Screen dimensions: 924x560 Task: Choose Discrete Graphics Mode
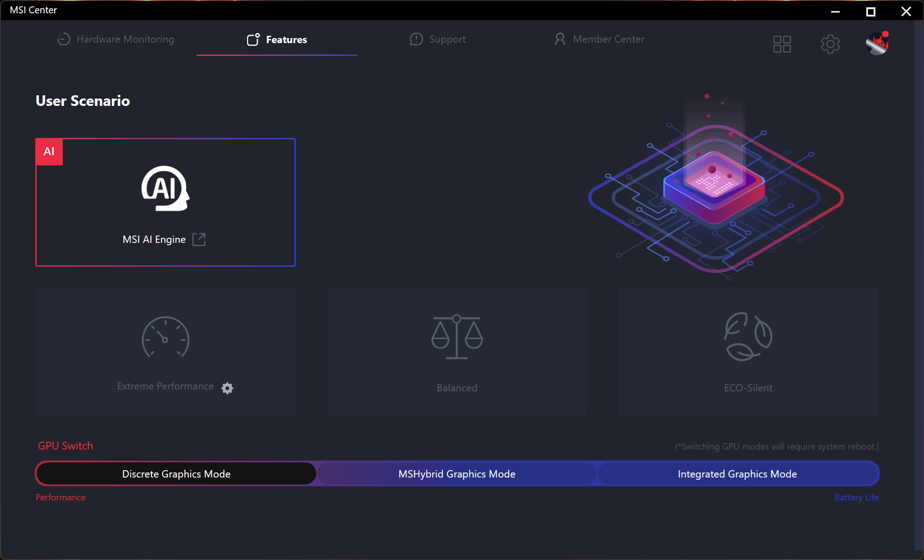(176, 474)
